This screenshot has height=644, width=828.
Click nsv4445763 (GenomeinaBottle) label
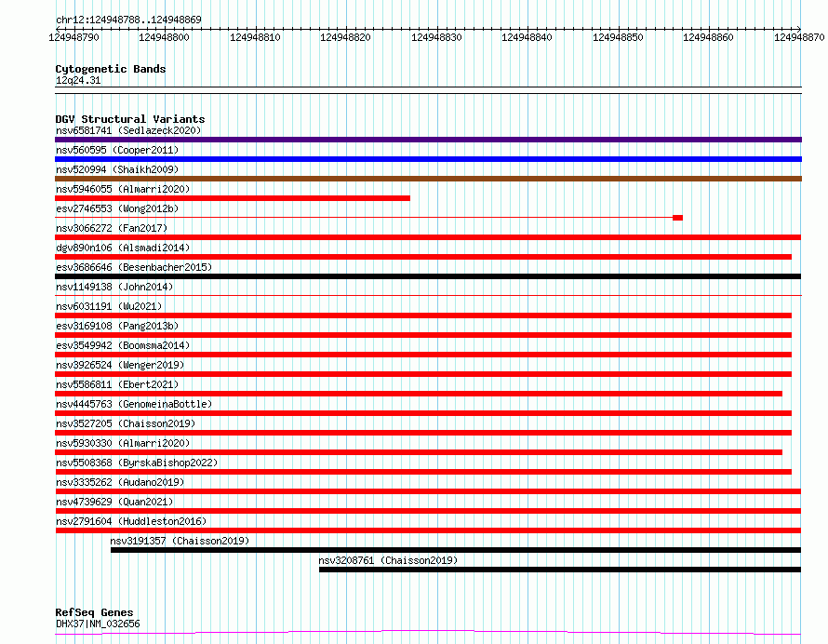point(134,404)
